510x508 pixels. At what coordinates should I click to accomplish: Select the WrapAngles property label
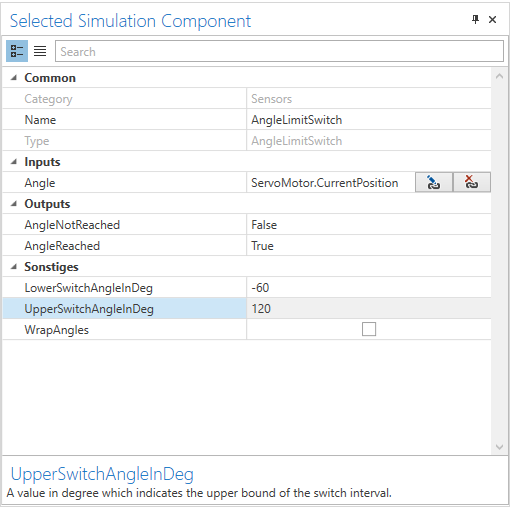[56, 330]
